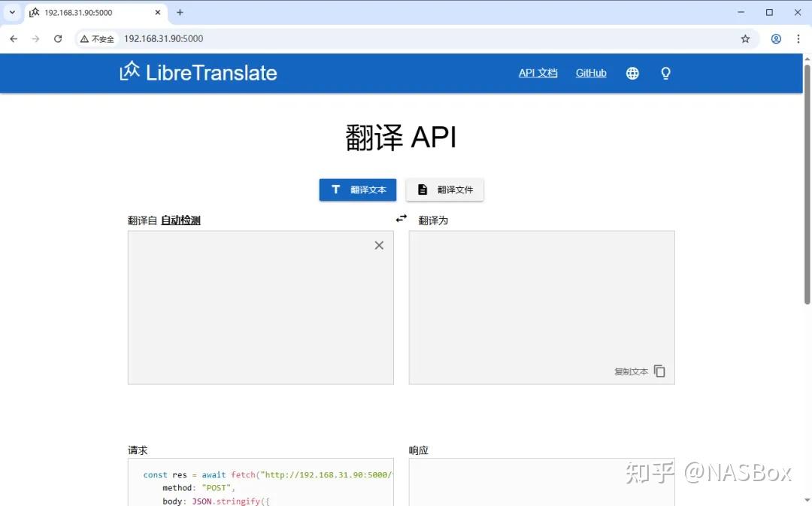The image size is (812, 506).
Task: Toggle the bookmark star in the address bar
Action: [745, 38]
